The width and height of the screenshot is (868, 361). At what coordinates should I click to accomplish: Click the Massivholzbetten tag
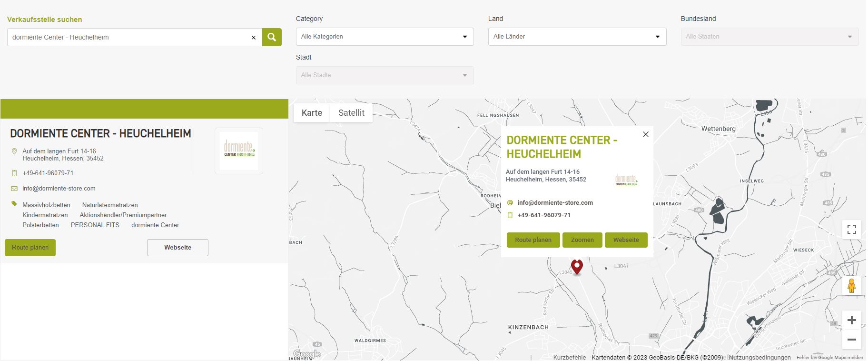(x=46, y=205)
